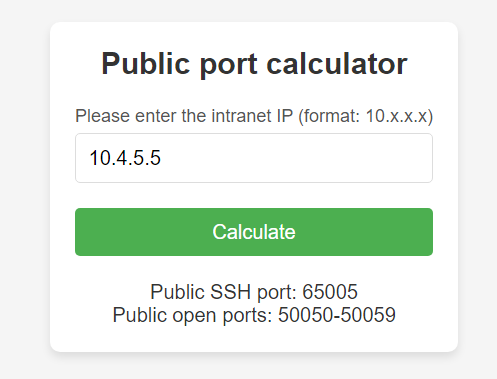Viewport: 497px width, 379px height.
Task: Click the word 'Calculate' on the button
Action: point(254,232)
